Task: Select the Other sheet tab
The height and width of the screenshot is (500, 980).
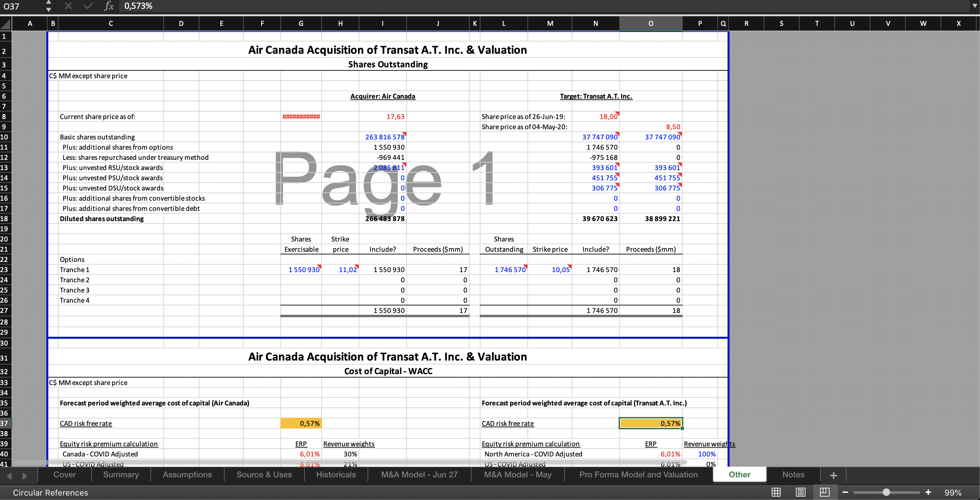Action: pyautogui.click(x=739, y=474)
